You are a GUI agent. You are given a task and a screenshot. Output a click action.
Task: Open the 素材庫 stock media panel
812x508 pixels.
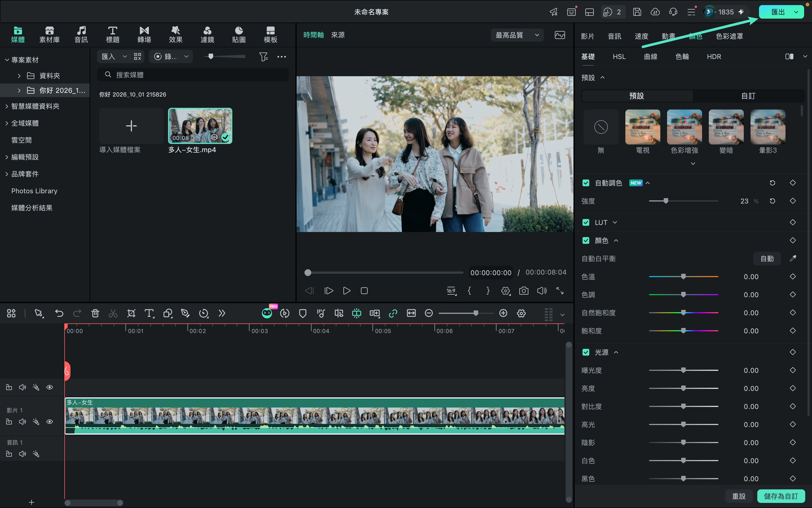pyautogui.click(x=49, y=35)
